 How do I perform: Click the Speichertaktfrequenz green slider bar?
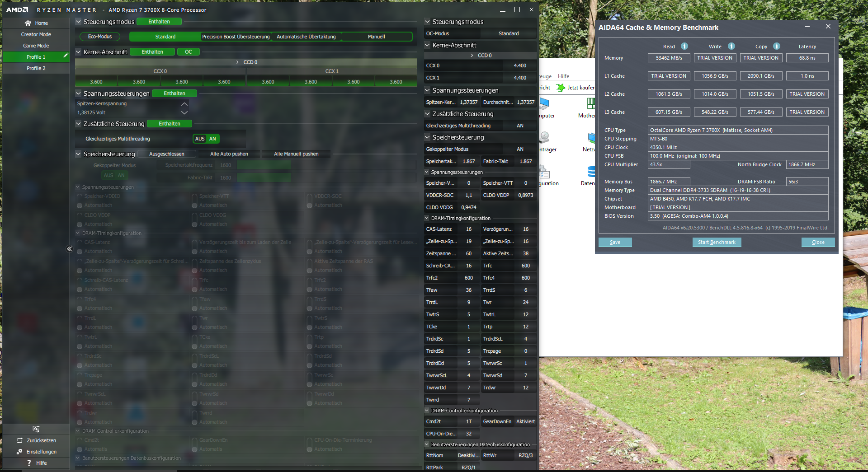(x=264, y=165)
